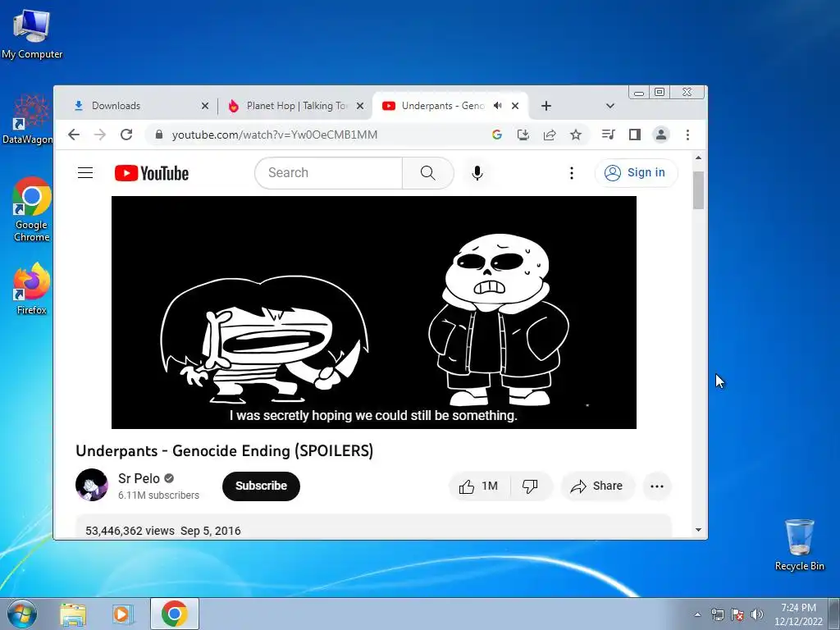The height and width of the screenshot is (630, 840).
Task: View site information lock icon
Action: pyautogui.click(x=158, y=135)
